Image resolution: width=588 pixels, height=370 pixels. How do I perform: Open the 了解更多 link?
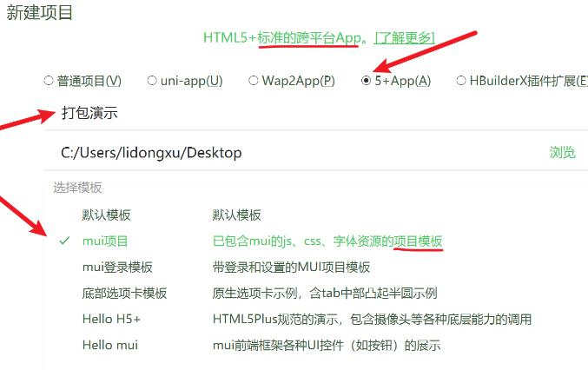(x=405, y=38)
